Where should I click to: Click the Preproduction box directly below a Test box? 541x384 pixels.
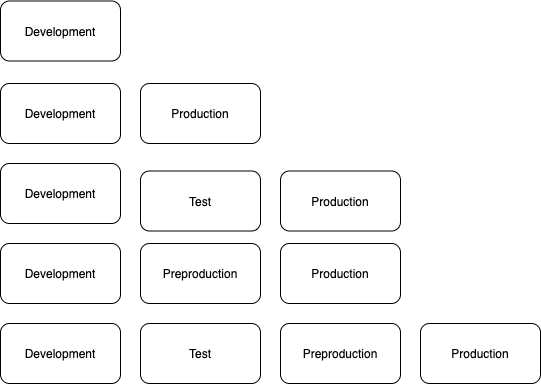(x=200, y=274)
